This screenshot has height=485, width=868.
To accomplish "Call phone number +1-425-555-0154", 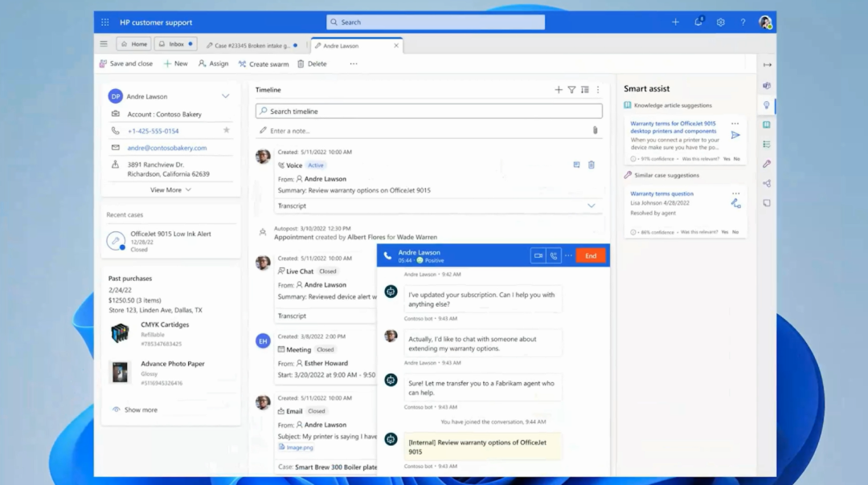I will 153,131.
